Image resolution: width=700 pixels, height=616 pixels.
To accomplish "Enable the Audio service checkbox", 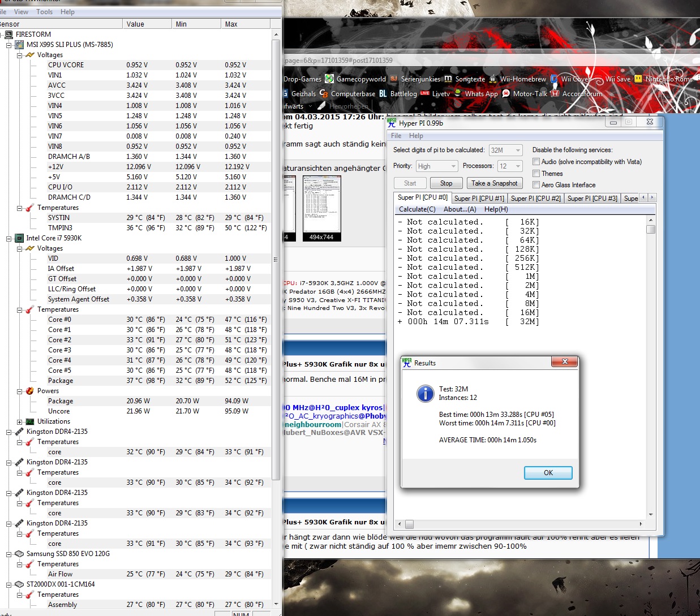I will pos(536,162).
